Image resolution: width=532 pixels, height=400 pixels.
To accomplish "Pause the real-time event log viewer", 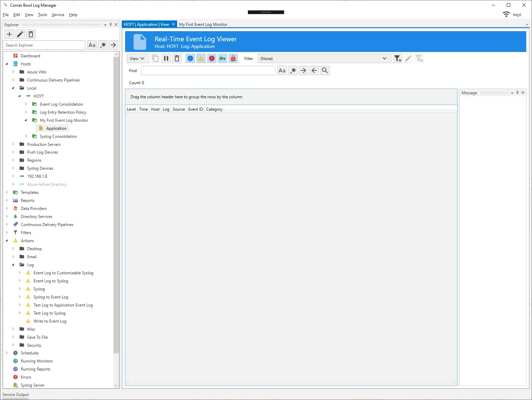I will (x=166, y=59).
